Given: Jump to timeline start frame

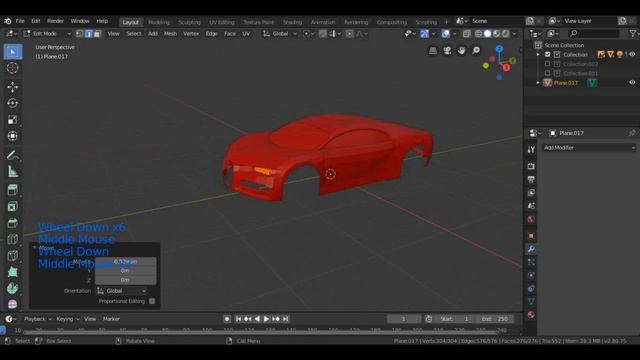Looking at the screenshot, I should (238, 319).
